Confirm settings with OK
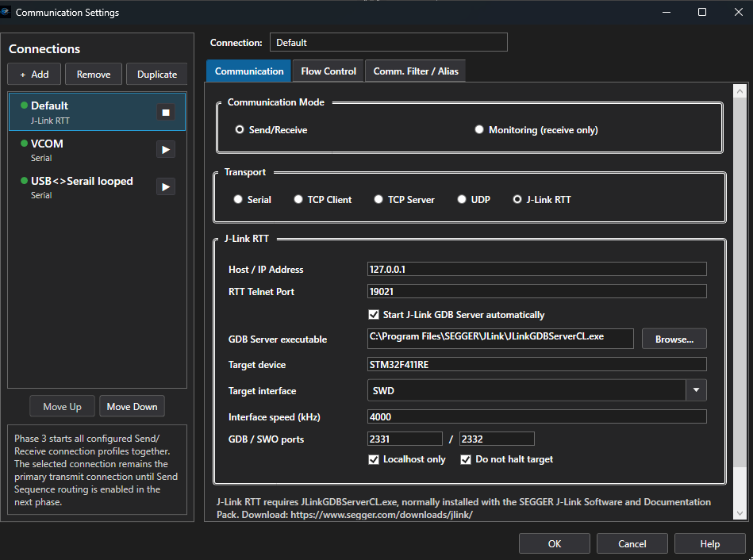 pos(555,543)
